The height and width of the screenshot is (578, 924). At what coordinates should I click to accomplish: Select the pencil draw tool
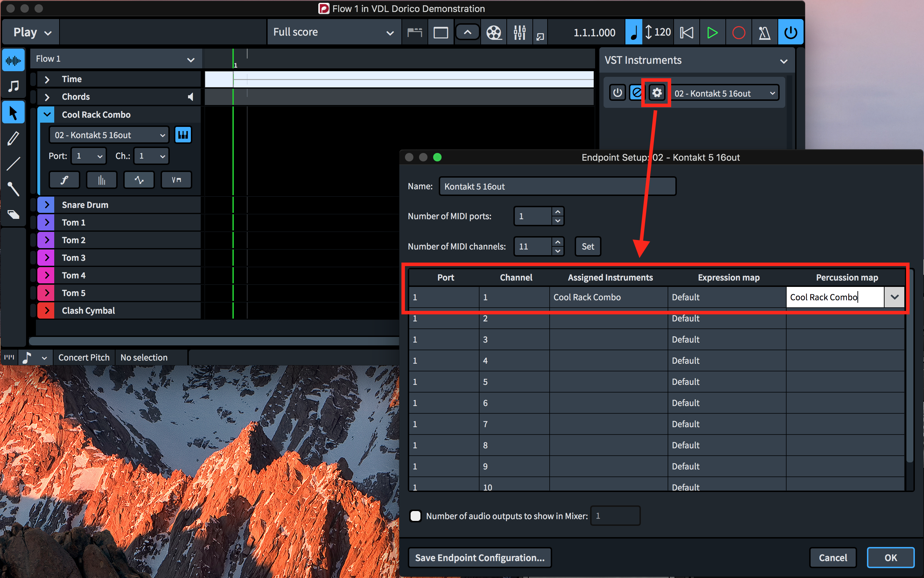click(x=13, y=138)
